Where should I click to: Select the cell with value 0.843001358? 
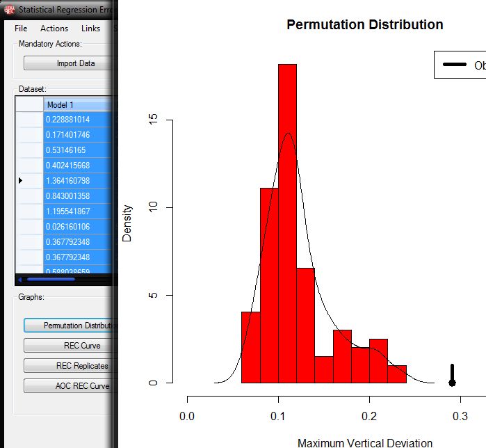[x=78, y=196]
